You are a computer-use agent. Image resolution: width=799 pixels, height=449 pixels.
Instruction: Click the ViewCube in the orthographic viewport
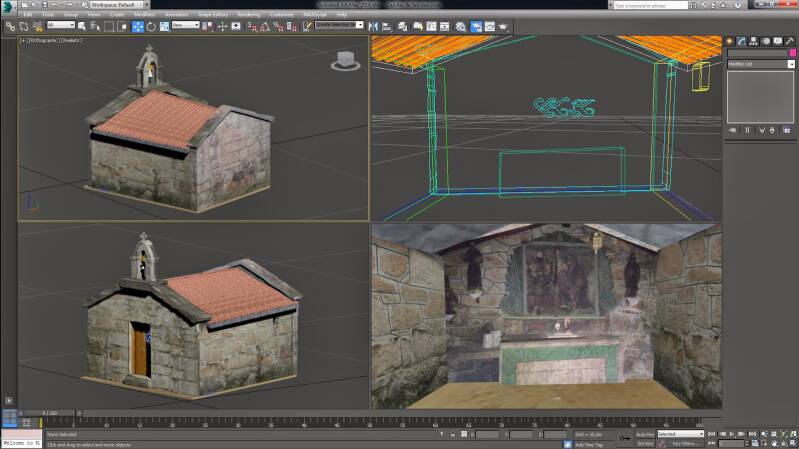click(345, 61)
